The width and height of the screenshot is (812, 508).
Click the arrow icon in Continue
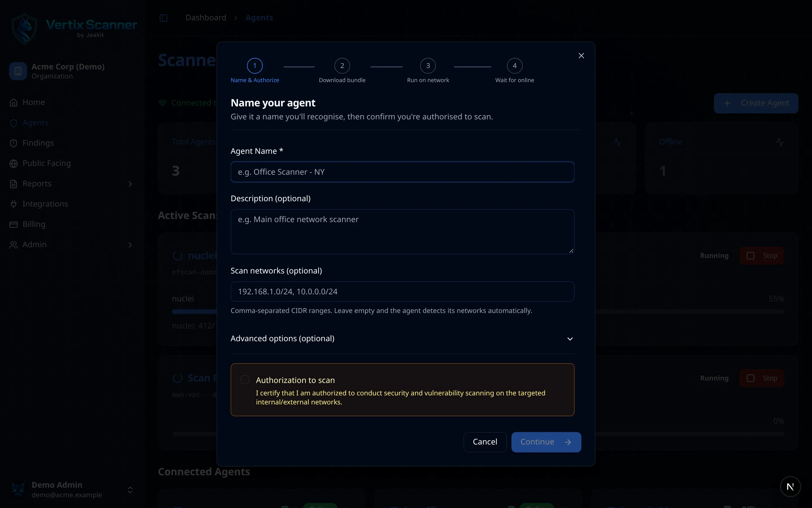point(568,442)
